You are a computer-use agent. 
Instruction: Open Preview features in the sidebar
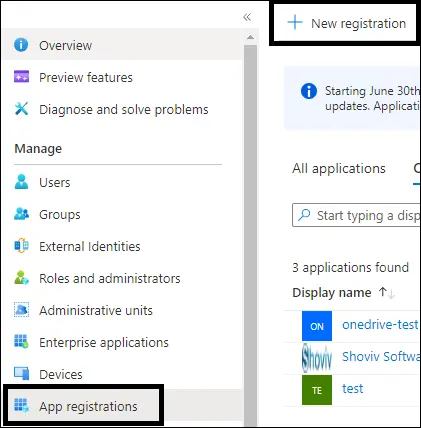(123, 77)
